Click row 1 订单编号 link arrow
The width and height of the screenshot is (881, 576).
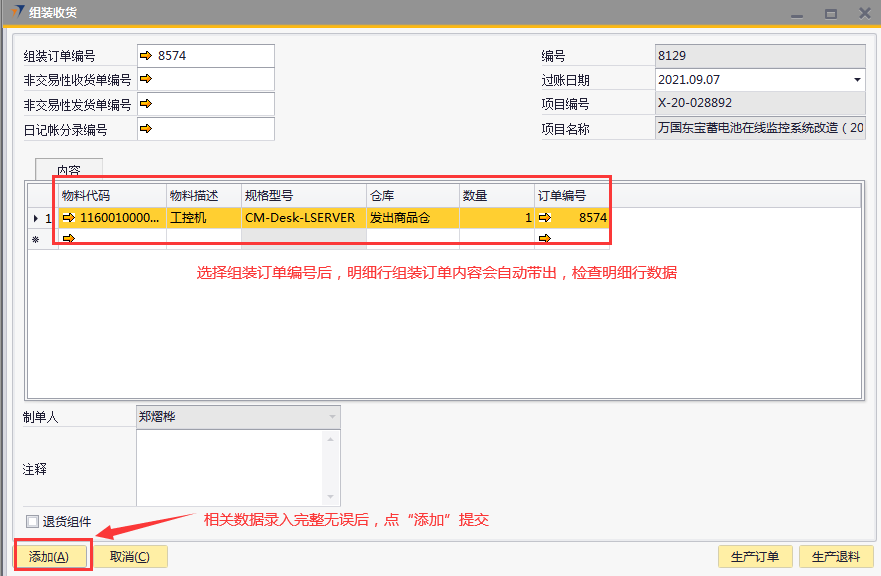[545, 217]
